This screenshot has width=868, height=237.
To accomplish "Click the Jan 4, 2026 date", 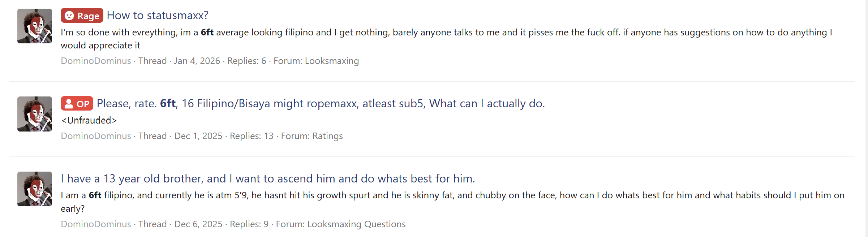I will pos(197,61).
